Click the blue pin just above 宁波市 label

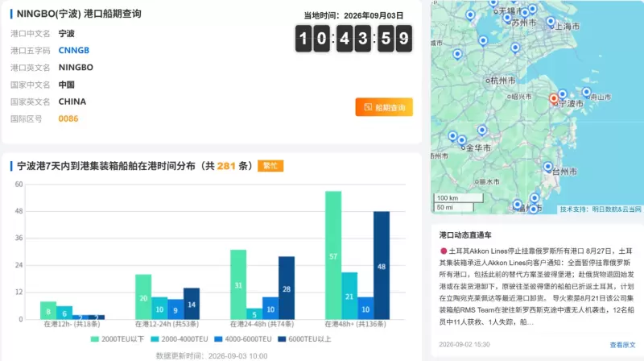click(x=562, y=94)
